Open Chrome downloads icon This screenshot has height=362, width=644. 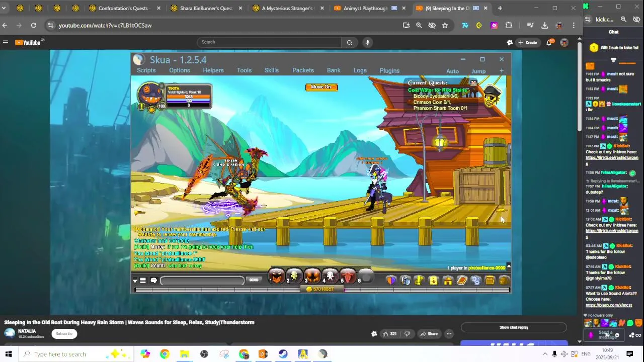544,25
